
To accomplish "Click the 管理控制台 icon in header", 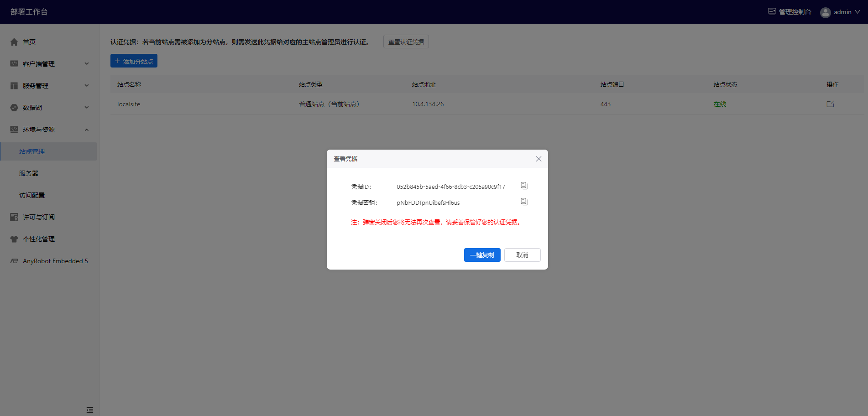I will pyautogui.click(x=772, y=12).
